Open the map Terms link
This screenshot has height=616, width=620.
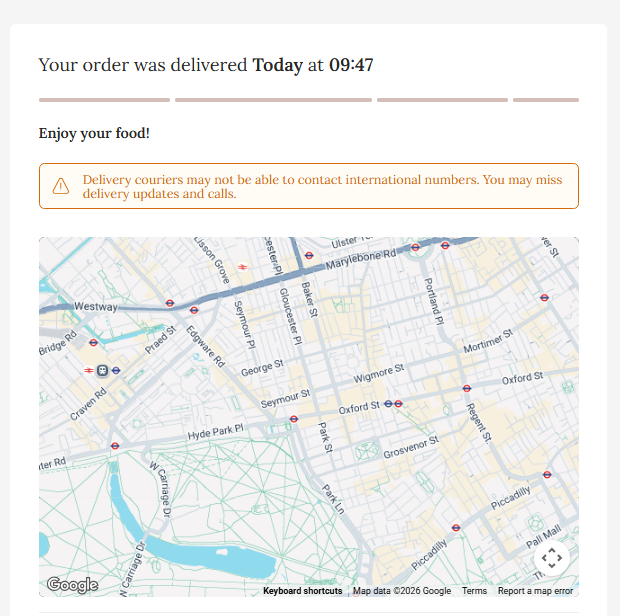[474, 591]
